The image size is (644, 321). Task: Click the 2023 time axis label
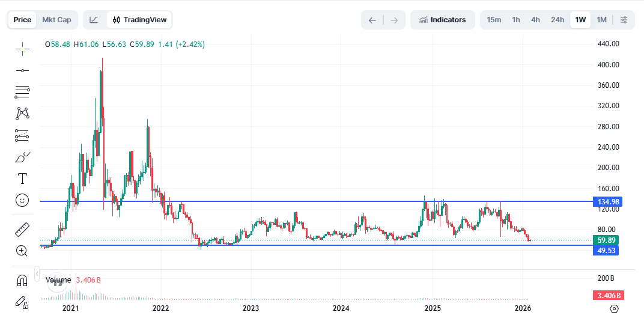coord(251,308)
